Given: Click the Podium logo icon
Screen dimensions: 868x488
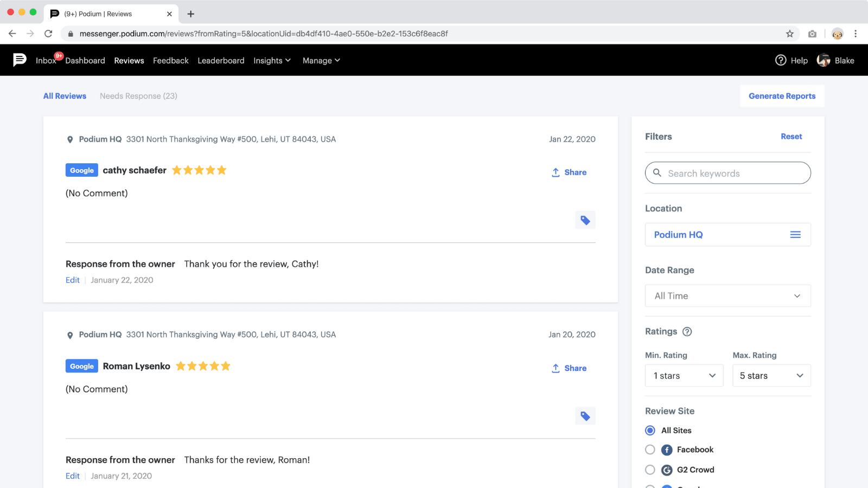Looking at the screenshot, I should click(x=20, y=60).
